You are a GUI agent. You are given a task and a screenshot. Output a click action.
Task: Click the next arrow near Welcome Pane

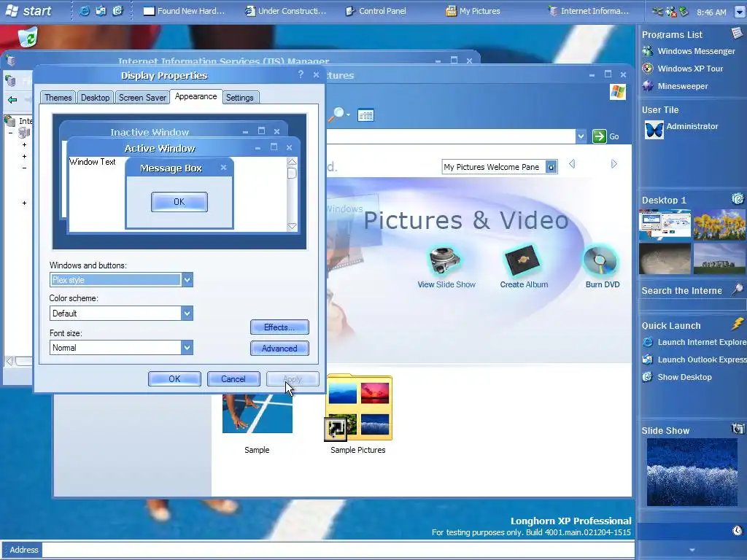(x=614, y=164)
